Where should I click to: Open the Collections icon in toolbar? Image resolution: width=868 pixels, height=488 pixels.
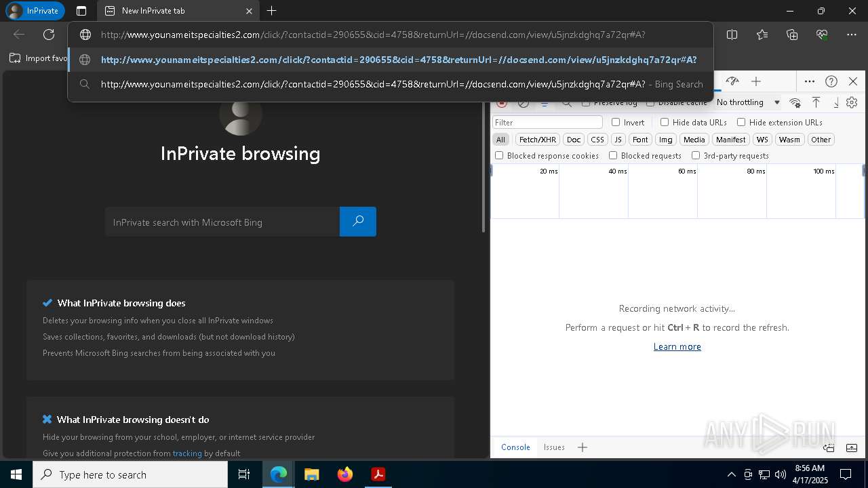pos(792,35)
